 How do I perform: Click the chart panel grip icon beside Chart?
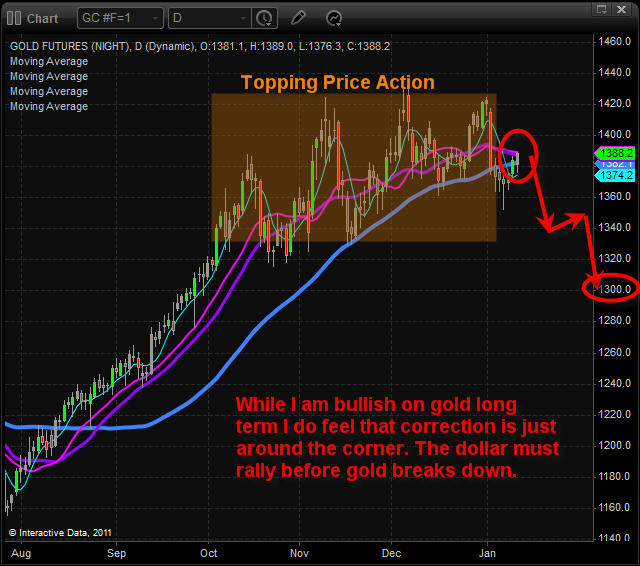coord(14,18)
